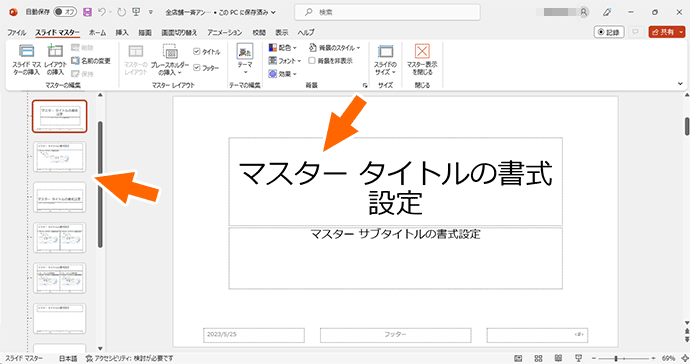Select the fourth two-content layout thumbnail
Viewport: 690px width, 364px height.
coord(59,238)
